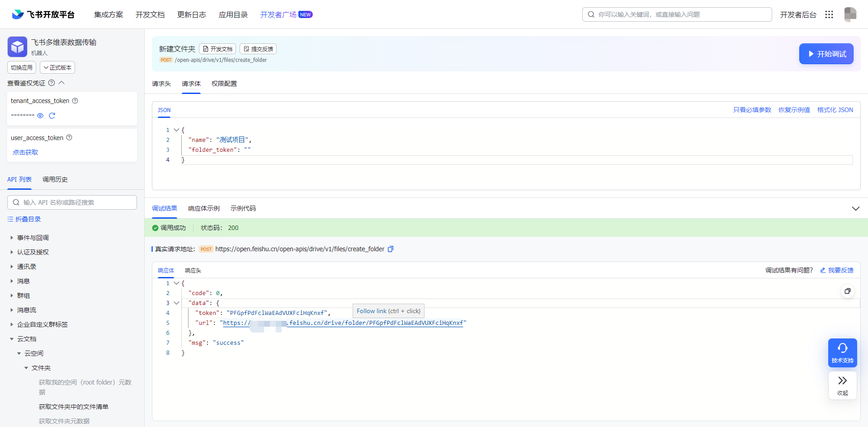The image size is (868, 427).
Task: Open help icon beside tenant_access_token
Action: tap(75, 101)
